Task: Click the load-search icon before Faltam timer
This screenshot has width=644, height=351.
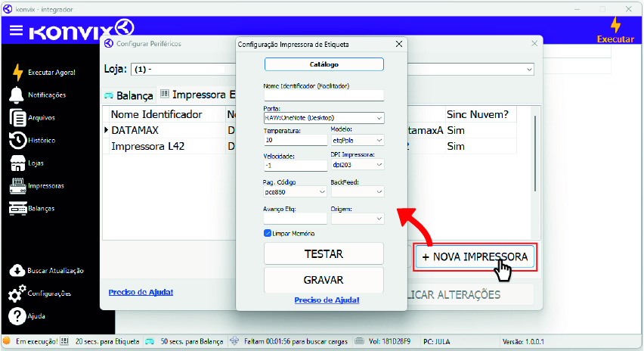Action: click(x=234, y=341)
